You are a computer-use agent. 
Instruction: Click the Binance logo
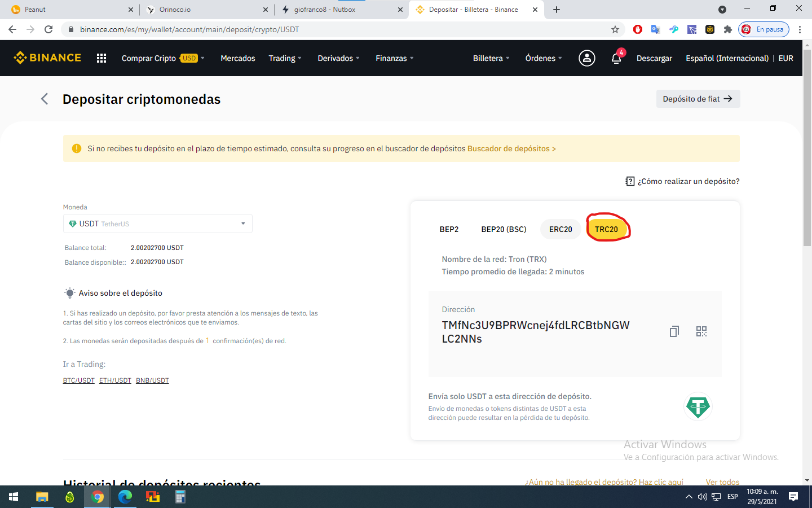[47, 58]
